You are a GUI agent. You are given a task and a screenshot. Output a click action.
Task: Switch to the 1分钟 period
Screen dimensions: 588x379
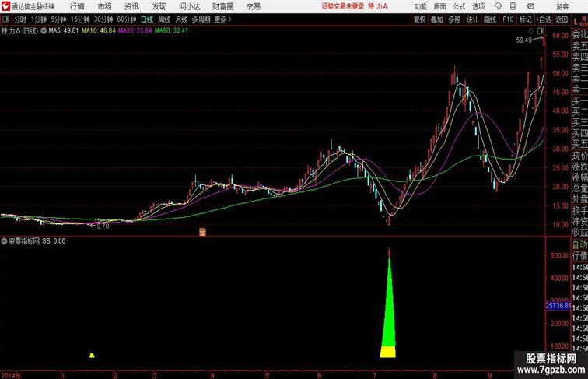tap(39, 19)
